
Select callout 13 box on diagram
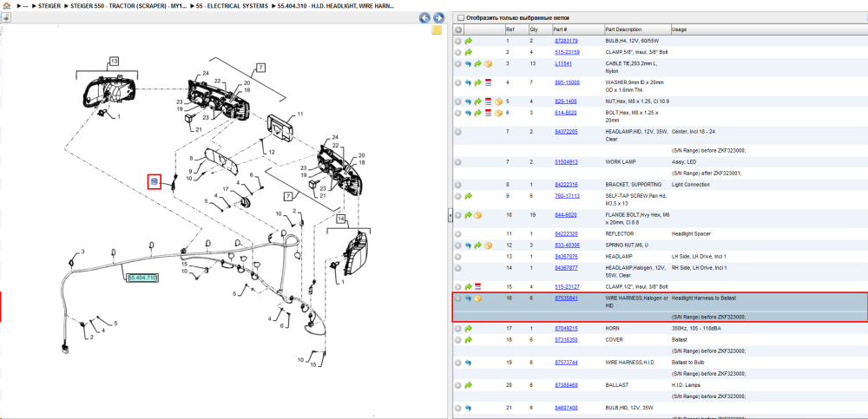(114, 61)
